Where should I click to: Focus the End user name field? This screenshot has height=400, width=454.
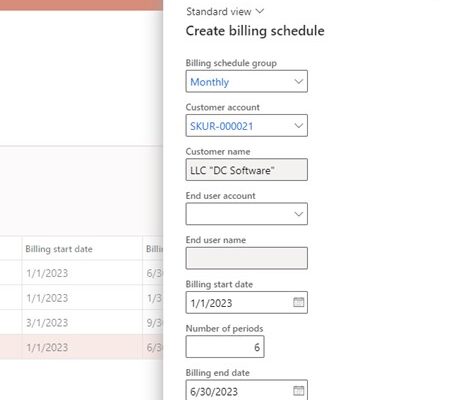click(247, 258)
